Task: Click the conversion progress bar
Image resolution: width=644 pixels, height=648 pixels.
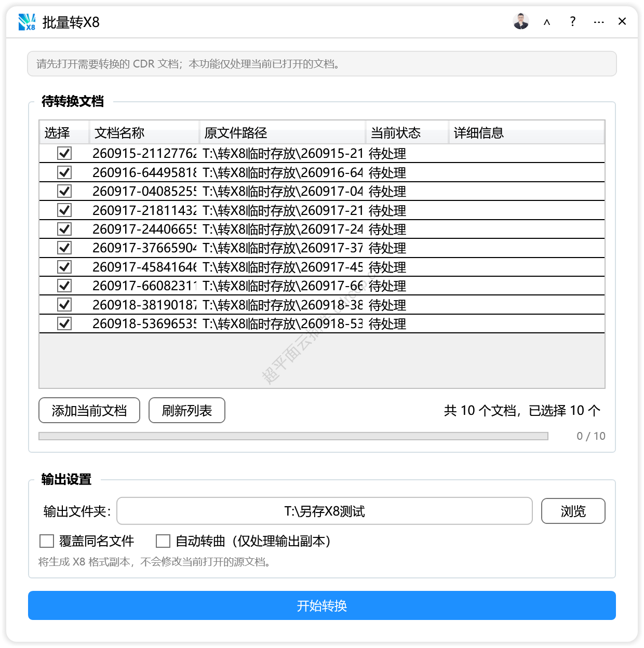Action: coord(293,436)
